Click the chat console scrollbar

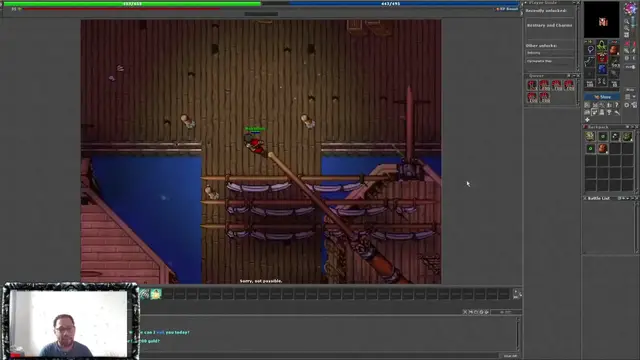518,334
